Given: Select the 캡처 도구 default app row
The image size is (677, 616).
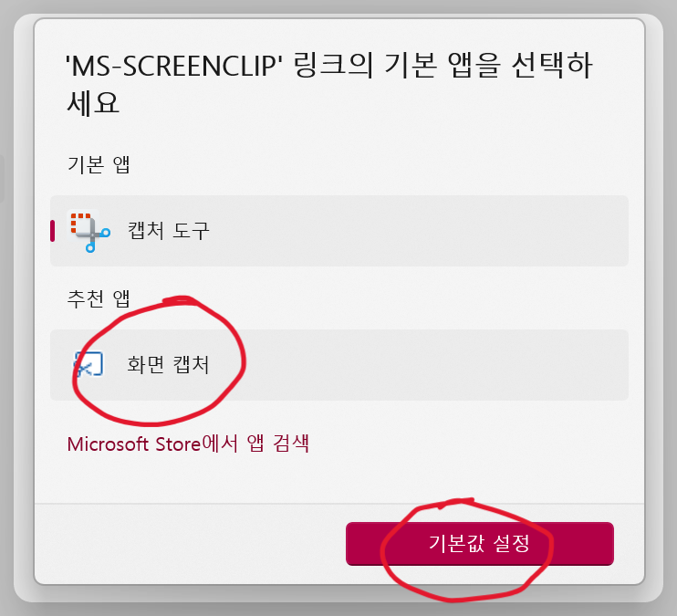Looking at the screenshot, I should coord(338,231).
